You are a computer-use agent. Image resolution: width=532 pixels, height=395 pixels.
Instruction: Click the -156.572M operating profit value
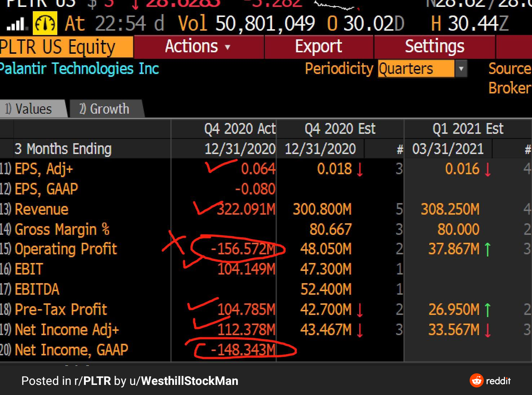tap(243, 249)
